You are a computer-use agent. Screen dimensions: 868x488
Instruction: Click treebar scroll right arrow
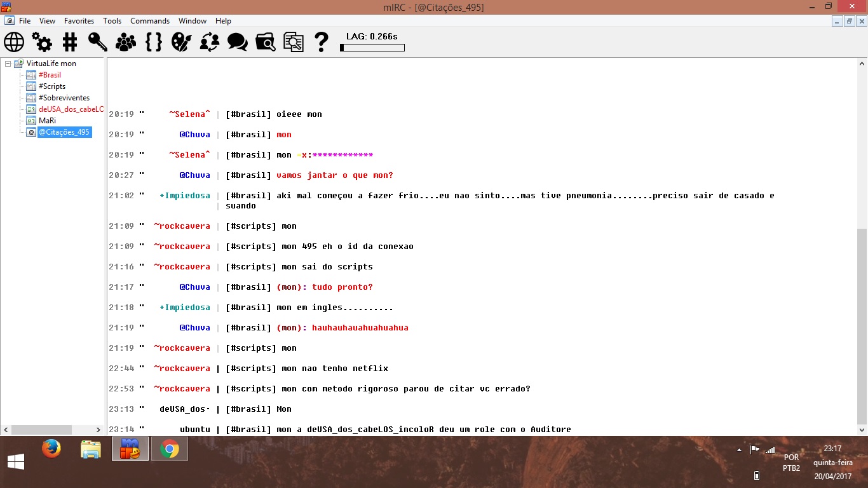pyautogui.click(x=98, y=430)
